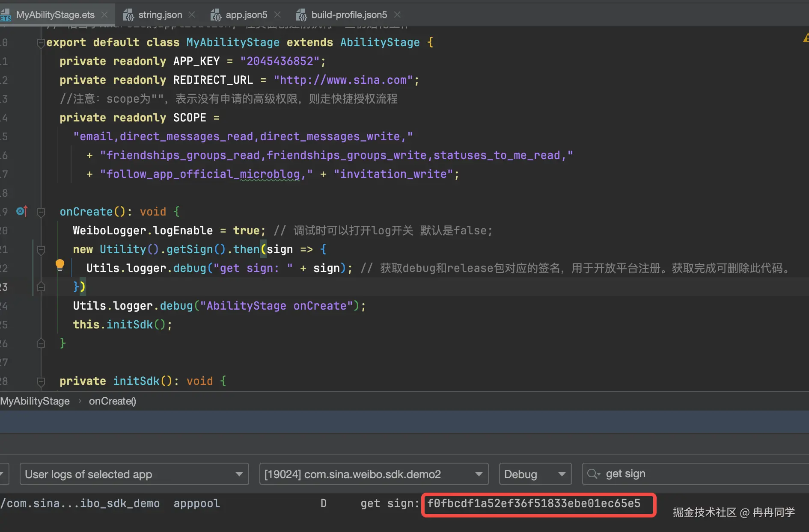The width and height of the screenshot is (809, 532).
Task: Open the 'User logs of selected app' dropdown
Action: point(134,474)
